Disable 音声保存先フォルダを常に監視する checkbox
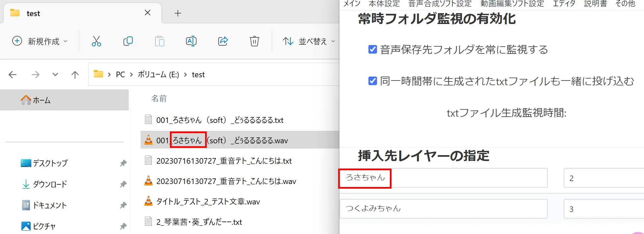Viewport: 644px width, 234px height. pyautogui.click(x=372, y=49)
